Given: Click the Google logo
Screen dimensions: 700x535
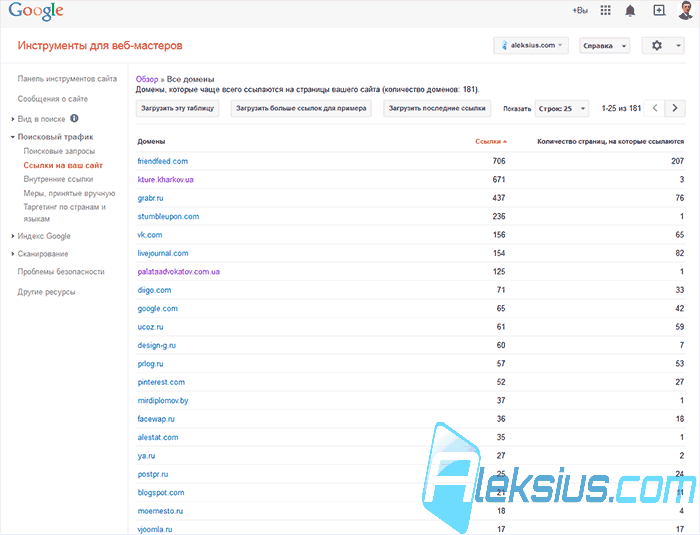Looking at the screenshot, I should pos(36,11).
